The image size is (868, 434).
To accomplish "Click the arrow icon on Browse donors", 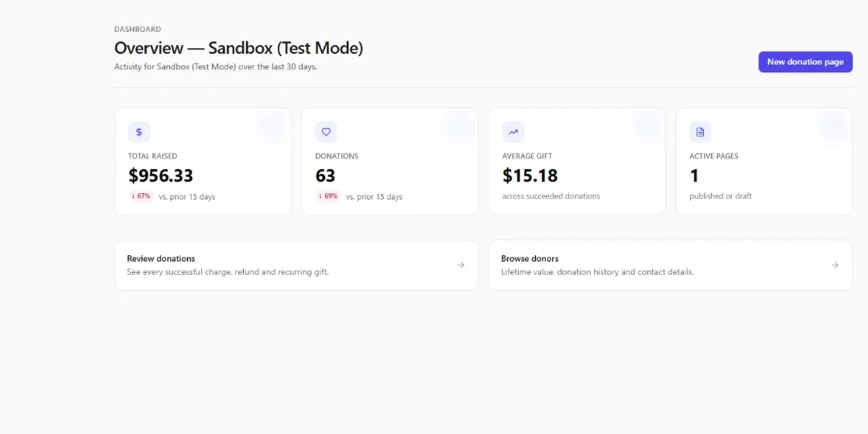I will [835, 265].
